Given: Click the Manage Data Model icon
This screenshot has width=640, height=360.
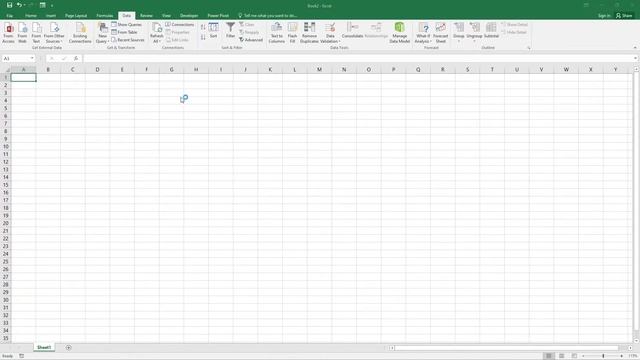Looking at the screenshot, I should coord(400,33).
